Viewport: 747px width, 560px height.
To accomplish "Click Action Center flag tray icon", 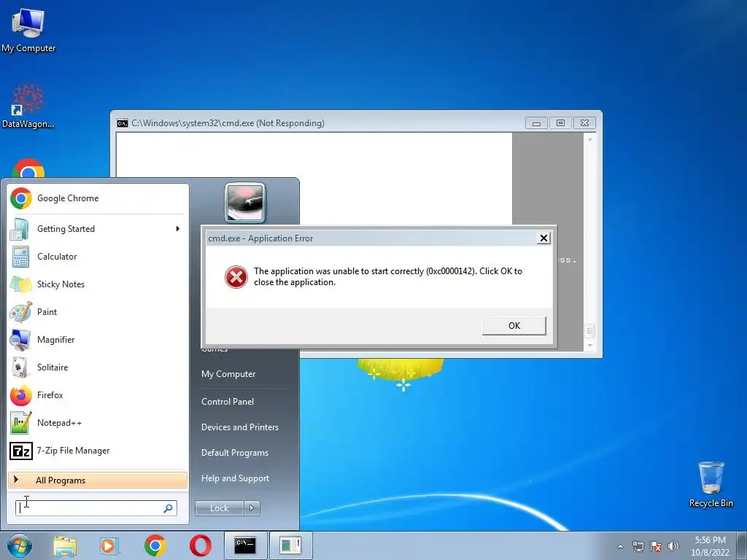I will tap(656, 547).
